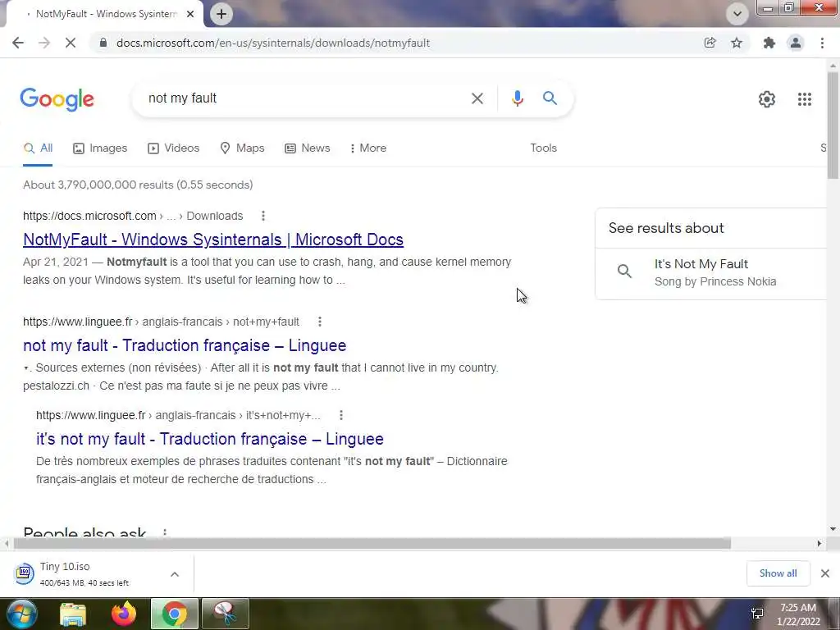Close the downloads bar
The width and height of the screenshot is (840, 630).
coord(825,573)
